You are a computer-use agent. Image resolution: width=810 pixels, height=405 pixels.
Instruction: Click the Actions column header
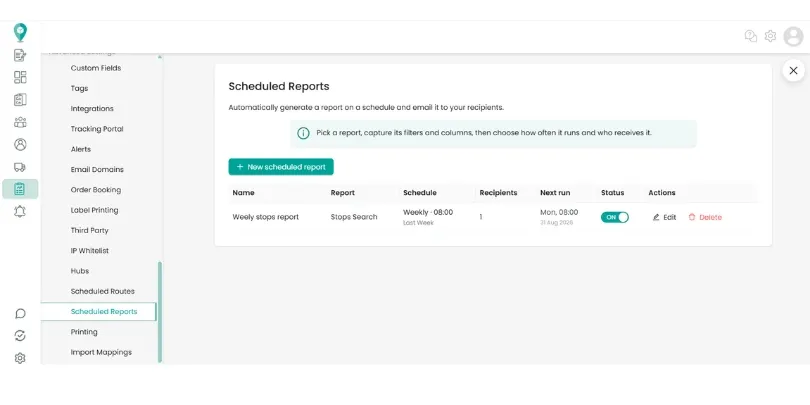[x=662, y=193]
